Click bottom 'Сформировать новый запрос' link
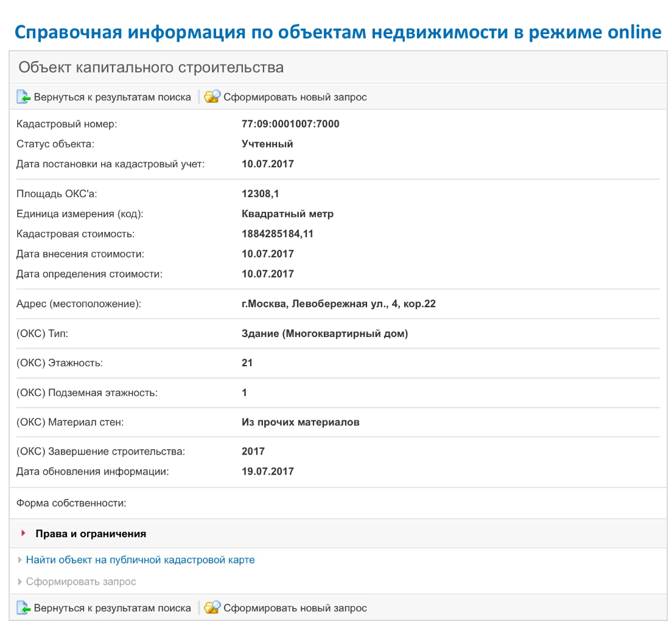 coord(295,608)
